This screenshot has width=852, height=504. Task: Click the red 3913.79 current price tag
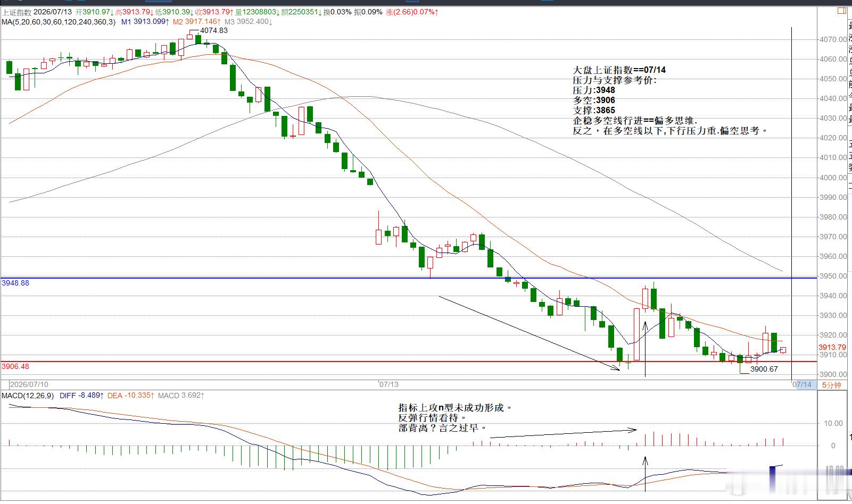pos(832,347)
